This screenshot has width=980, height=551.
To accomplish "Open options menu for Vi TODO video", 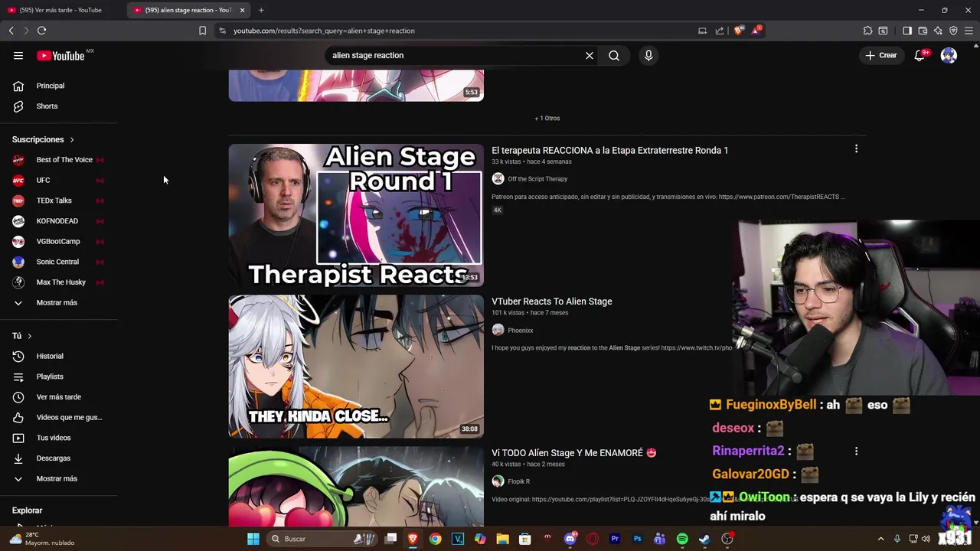I will click(856, 452).
